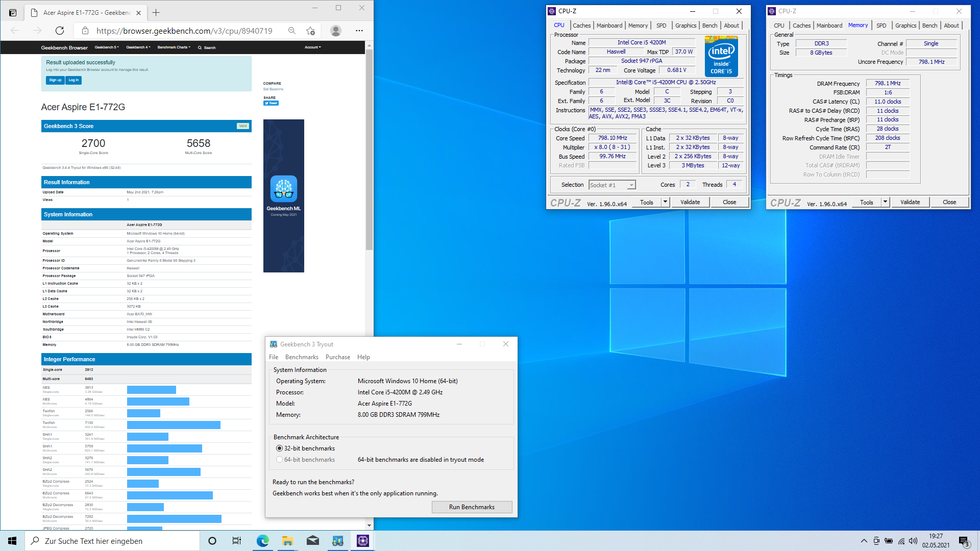Screen dimensions: 980x551
Task: Expand the Geekbench 4 dropdown in navbar
Action: [138, 47]
